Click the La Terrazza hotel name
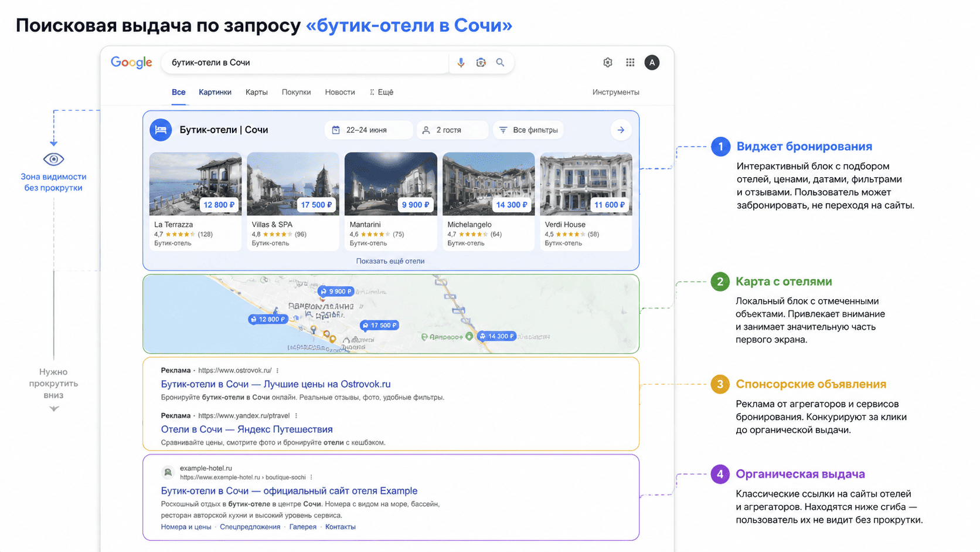980x552 pixels. coord(173,225)
